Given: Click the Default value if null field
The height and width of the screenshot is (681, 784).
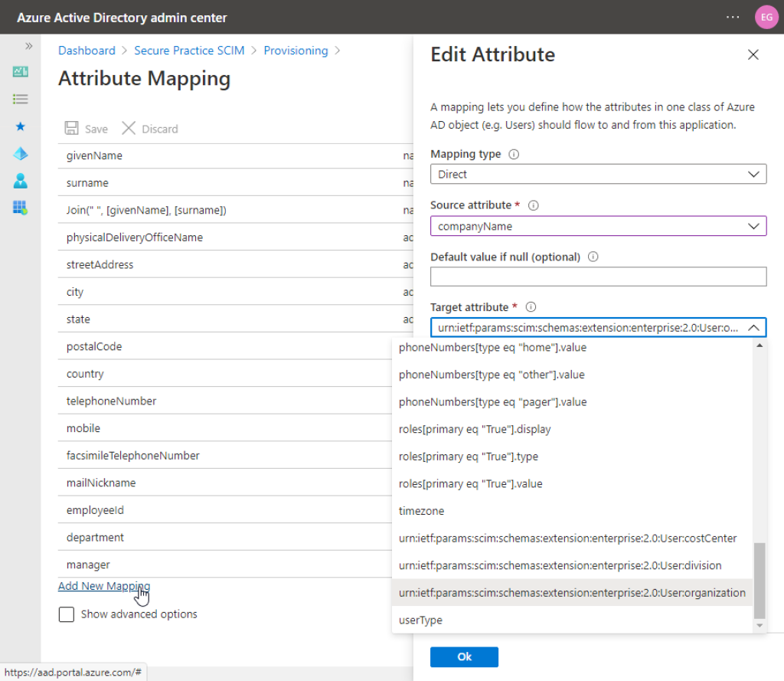Looking at the screenshot, I should coord(598,277).
